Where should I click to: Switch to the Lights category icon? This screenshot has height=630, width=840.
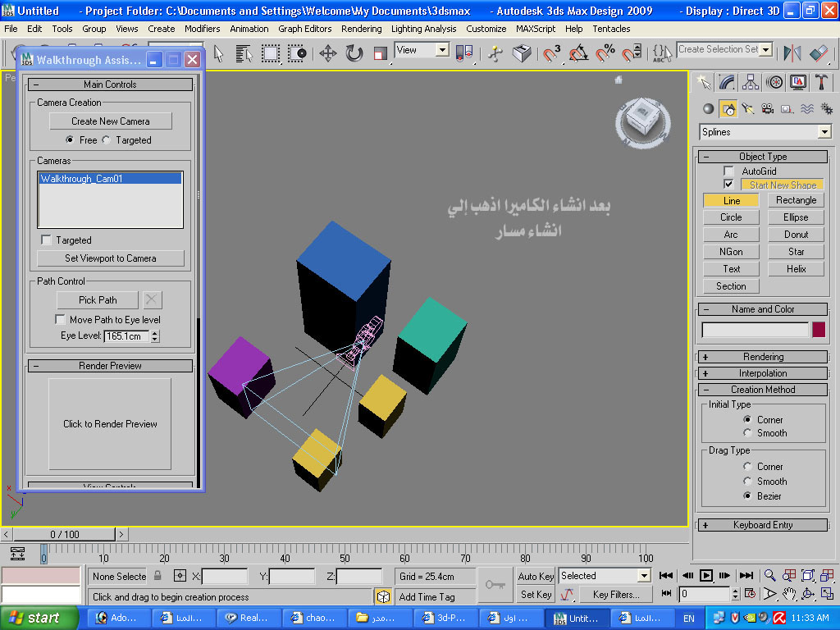[748, 109]
